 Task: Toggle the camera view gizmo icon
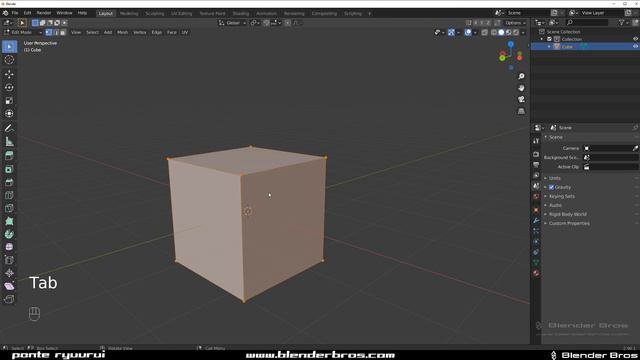pos(521,99)
